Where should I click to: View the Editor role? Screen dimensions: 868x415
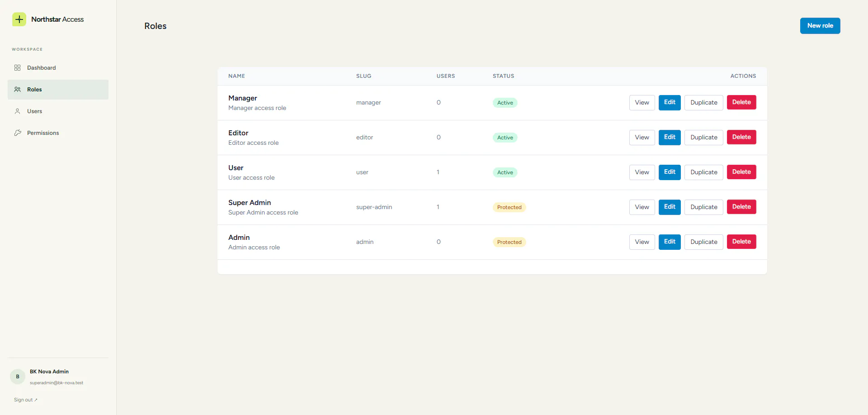coord(642,138)
